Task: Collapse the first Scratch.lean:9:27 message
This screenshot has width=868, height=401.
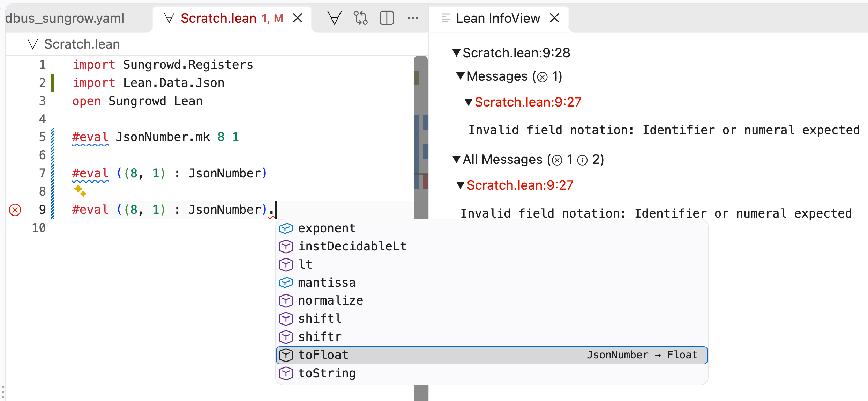Action: [x=469, y=102]
